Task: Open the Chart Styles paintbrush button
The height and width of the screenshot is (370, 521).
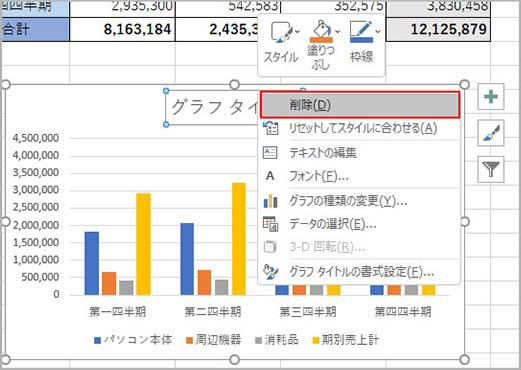Action: (x=490, y=133)
